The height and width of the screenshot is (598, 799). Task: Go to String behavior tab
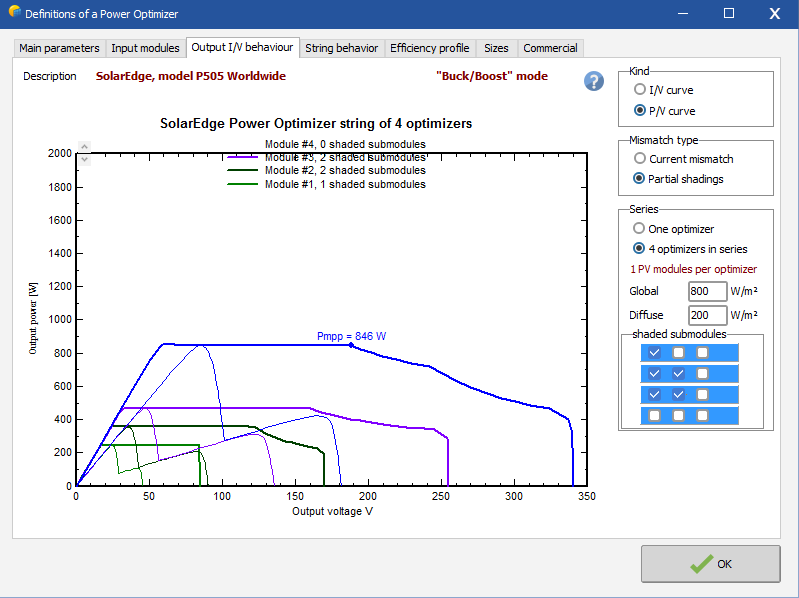tap(341, 48)
